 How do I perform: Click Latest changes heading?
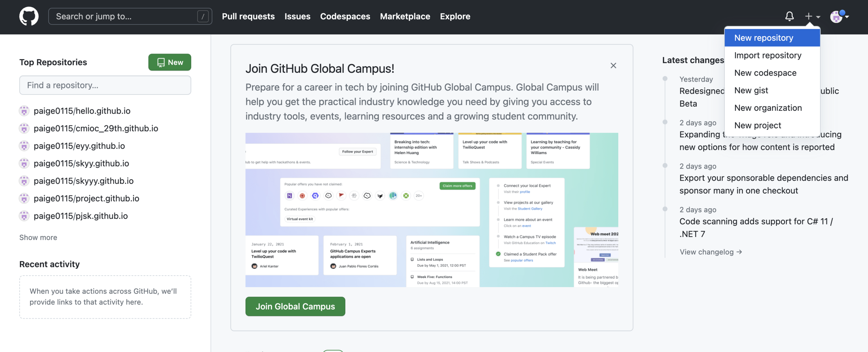[x=693, y=60]
